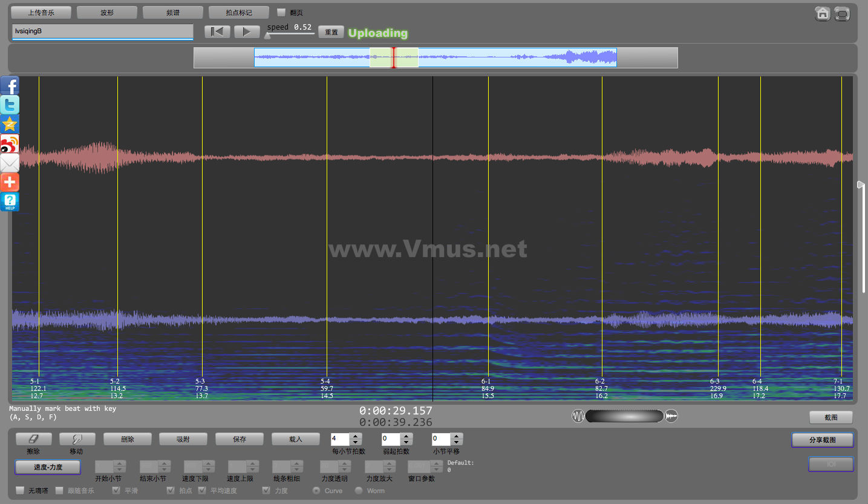Play the audio track
Screen dimensions: 868x504
point(247,31)
